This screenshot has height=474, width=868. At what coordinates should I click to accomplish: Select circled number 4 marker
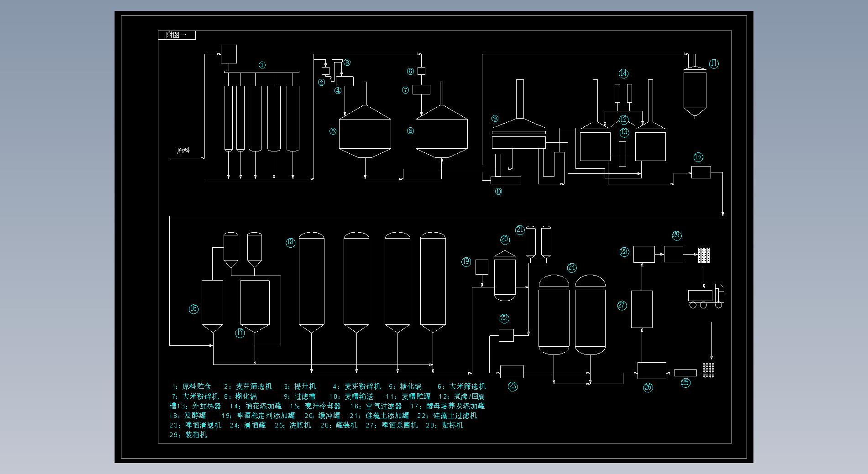(x=338, y=90)
